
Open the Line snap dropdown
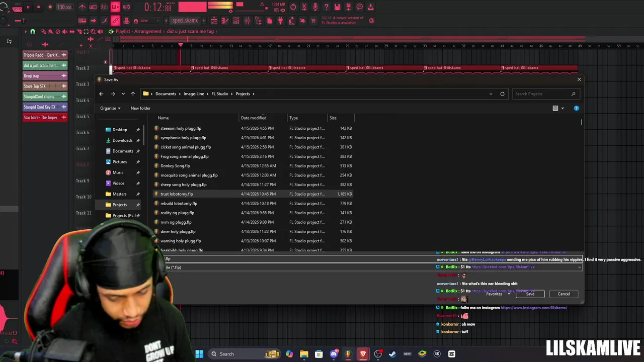click(149, 21)
